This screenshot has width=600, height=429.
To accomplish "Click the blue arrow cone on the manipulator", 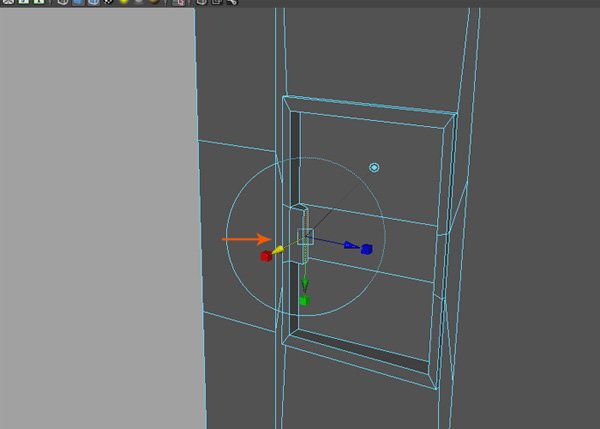I will click(x=351, y=245).
